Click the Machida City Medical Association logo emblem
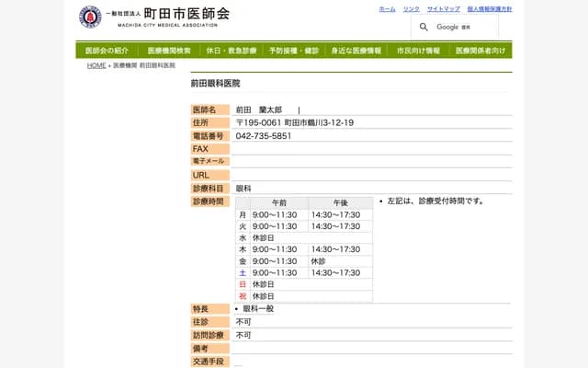The image size is (588, 368). tap(90, 17)
